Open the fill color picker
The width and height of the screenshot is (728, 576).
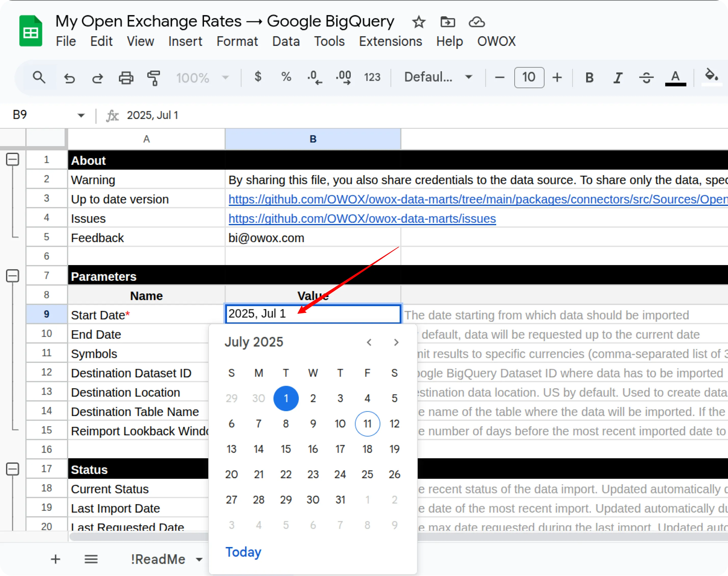(711, 77)
